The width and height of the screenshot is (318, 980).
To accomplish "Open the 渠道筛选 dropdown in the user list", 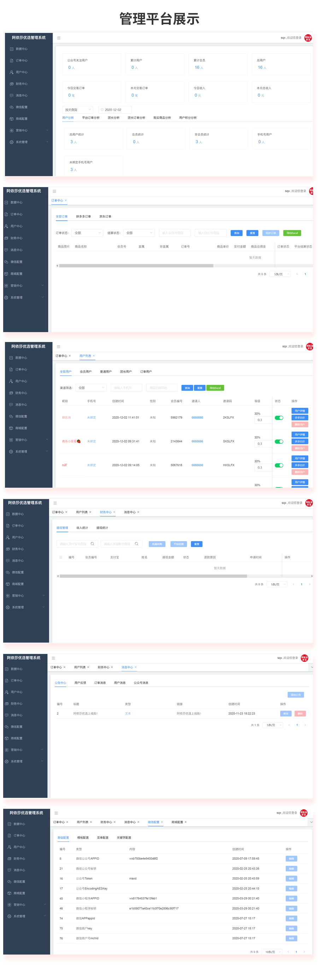I will 91,388.
